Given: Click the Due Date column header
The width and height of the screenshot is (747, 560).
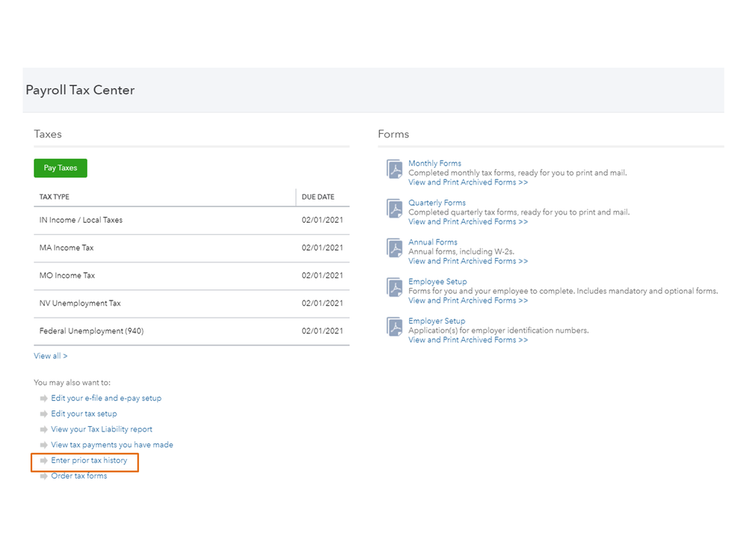Looking at the screenshot, I should tap(318, 197).
